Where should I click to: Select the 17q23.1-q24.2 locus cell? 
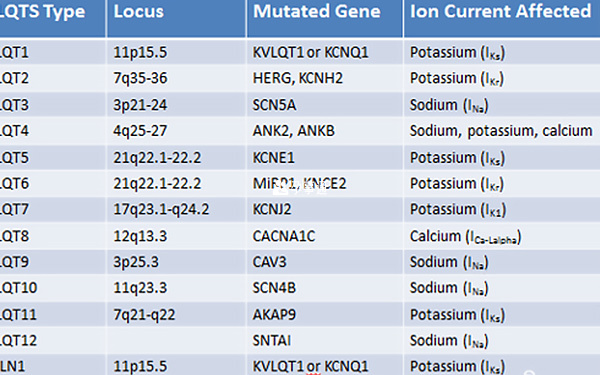[x=176, y=209]
